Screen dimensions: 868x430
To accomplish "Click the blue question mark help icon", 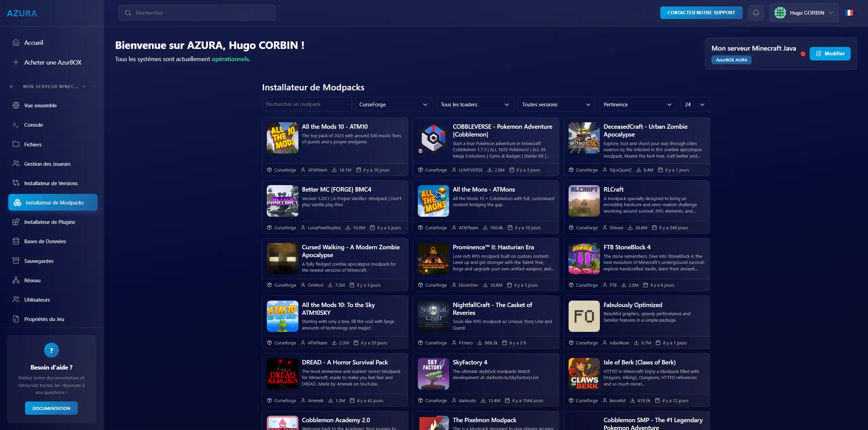I will coord(51,350).
